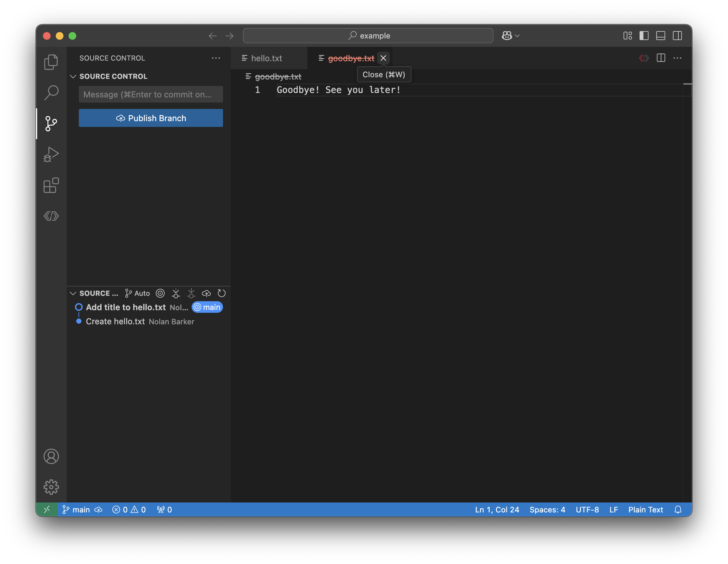Click the Fetch icon in graph toolbar
The image size is (728, 564).
point(176,293)
